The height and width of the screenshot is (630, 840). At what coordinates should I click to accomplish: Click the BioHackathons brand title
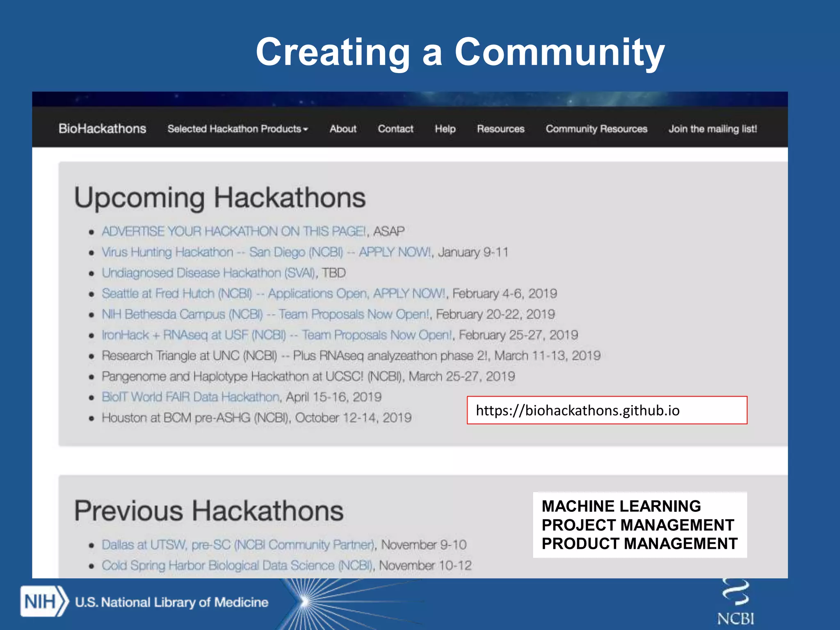tap(102, 129)
